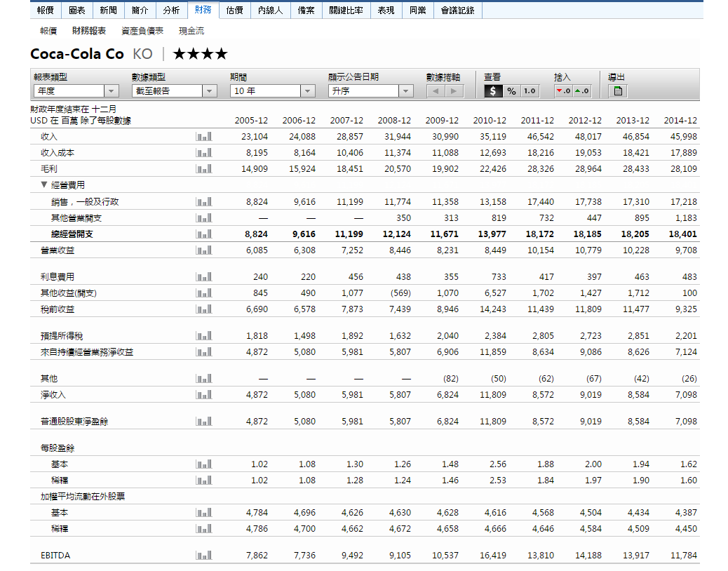Show chart for 其他營業開支 row
728x571 pixels.
coord(204,217)
